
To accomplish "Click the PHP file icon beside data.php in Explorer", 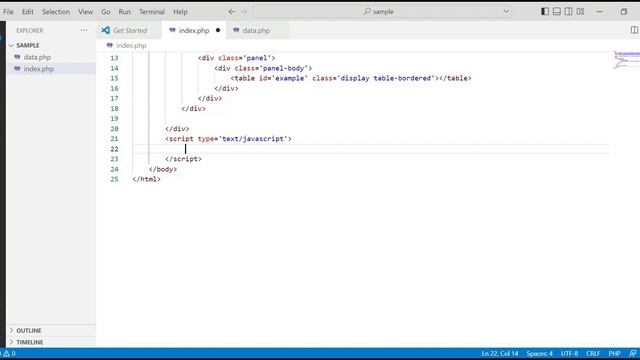I will click(x=17, y=57).
